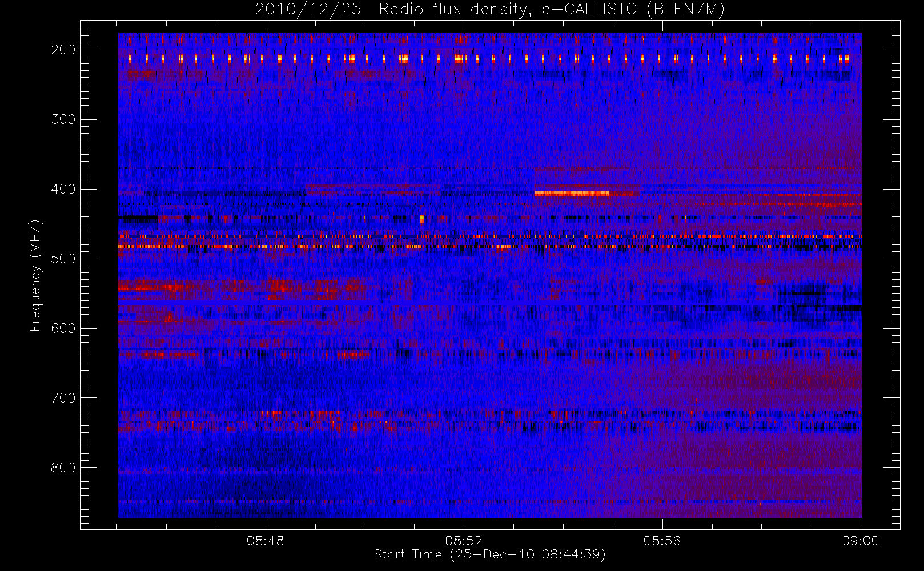Click the 'Frequency (MHz)' y-axis label

pos(35,275)
